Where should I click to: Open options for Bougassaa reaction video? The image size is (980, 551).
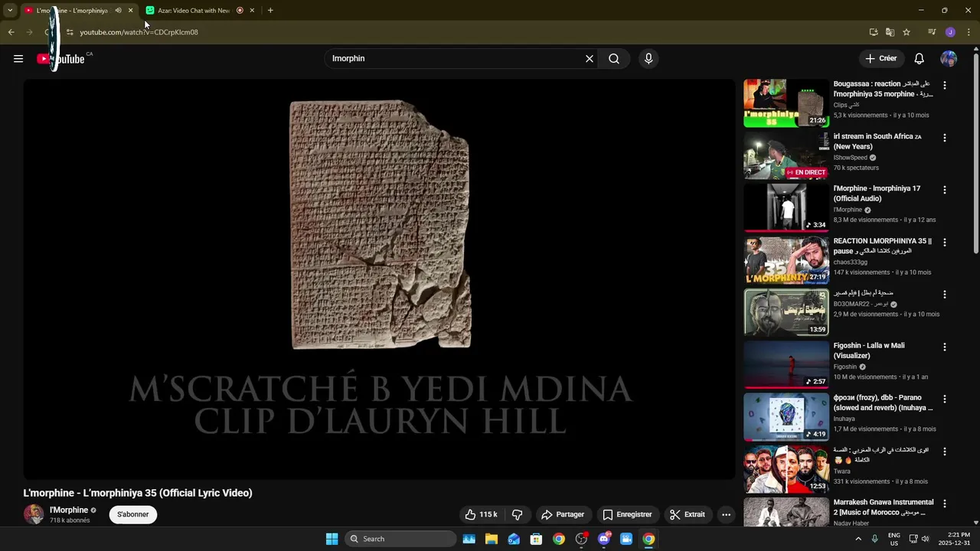coord(945,86)
